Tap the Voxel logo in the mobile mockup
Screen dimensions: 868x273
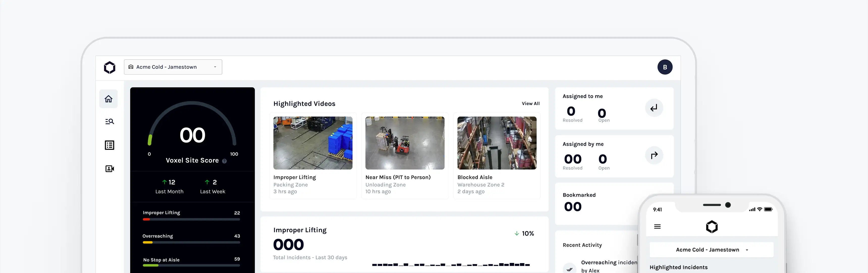click(712, 226)
